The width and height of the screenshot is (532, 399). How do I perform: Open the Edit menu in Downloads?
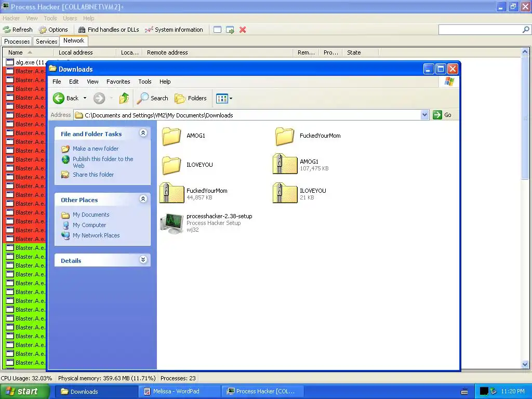(x=74, y=82)
